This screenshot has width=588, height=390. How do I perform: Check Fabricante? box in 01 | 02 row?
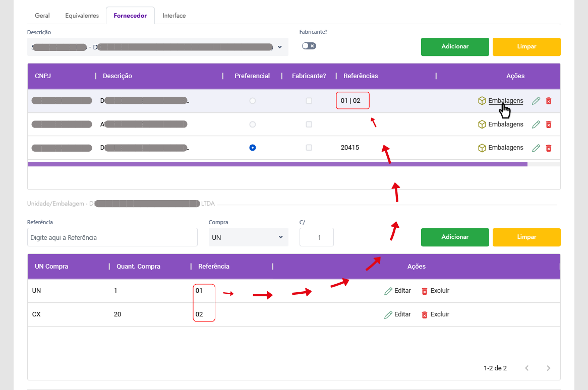tap(309, 101)
